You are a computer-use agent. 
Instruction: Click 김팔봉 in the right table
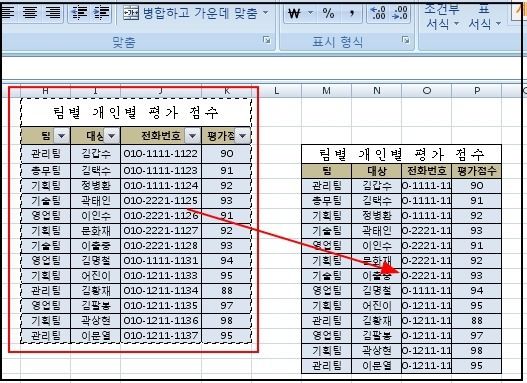(x=376, y=335)
